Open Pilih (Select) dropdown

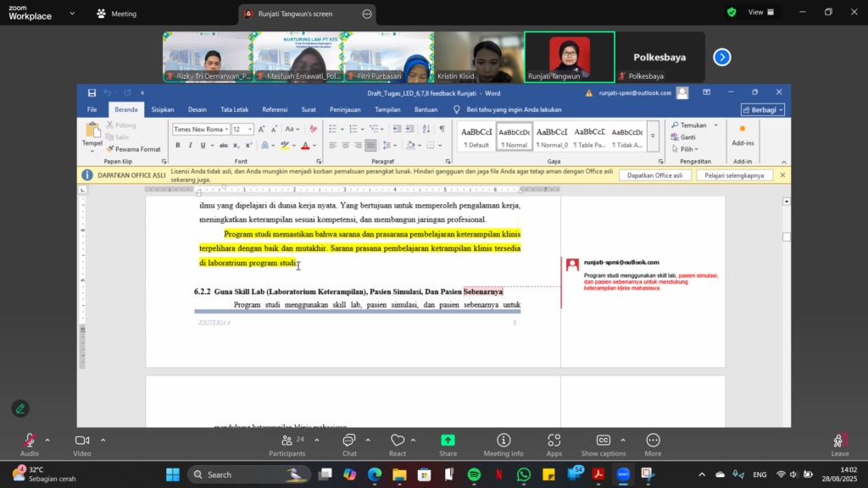pyautogui.click(x=685, y=149)
